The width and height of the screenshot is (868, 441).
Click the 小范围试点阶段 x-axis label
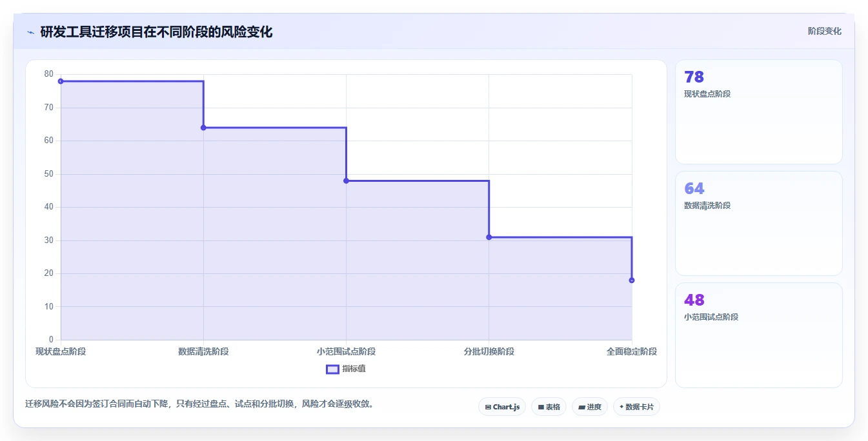coord(346,351)
